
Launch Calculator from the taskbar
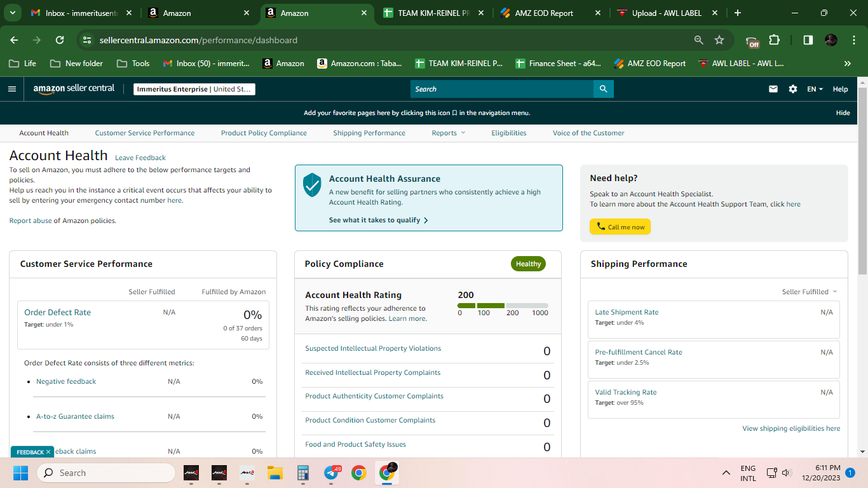pyautogui.click(x=303, y=473)
